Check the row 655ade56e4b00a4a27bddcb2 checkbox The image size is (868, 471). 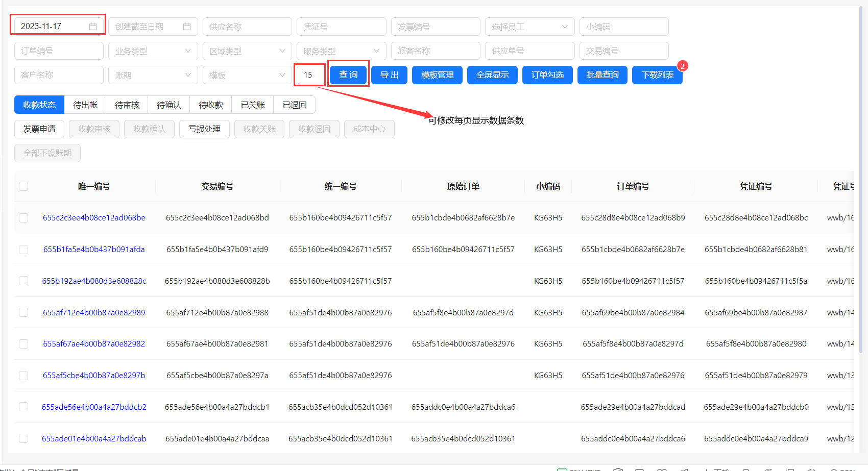(23, 407)
